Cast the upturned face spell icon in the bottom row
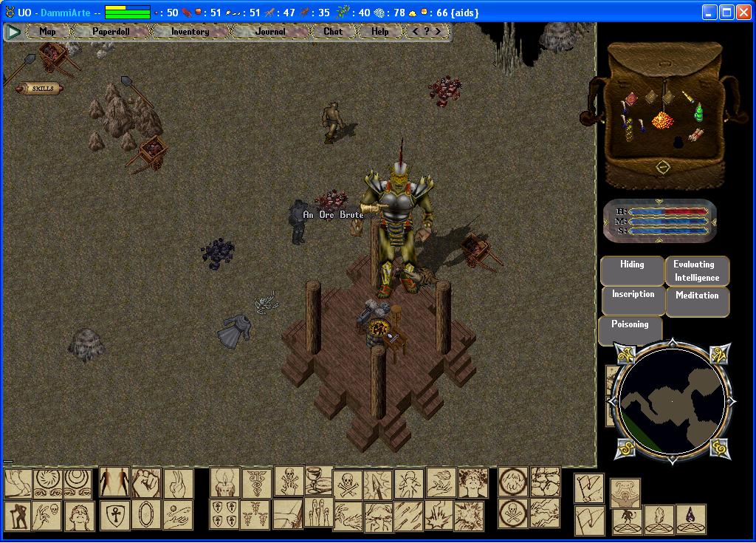 coord(79,516)
